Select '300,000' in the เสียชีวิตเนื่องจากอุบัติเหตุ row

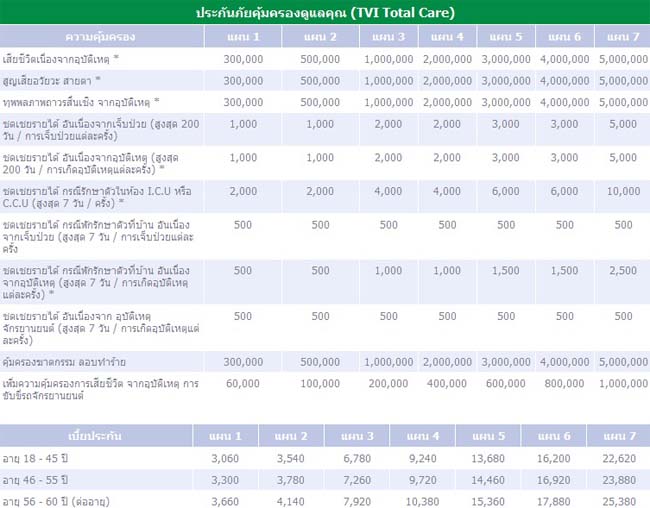click(x=243, y=59)
